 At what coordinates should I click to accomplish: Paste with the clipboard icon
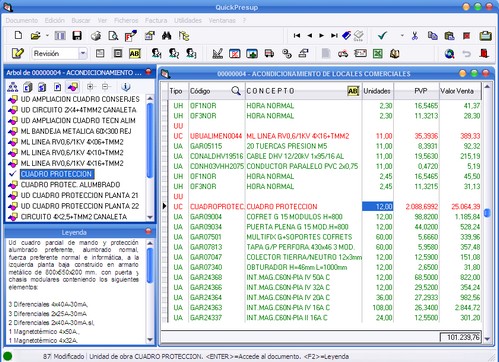pyautogui.click(x=449, y=35)
